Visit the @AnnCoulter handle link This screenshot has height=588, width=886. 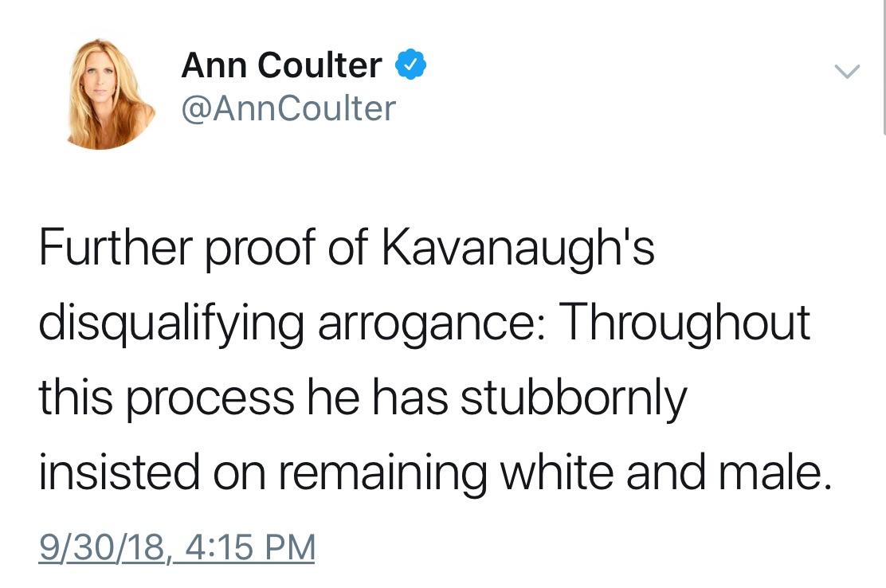(x=288, y=108)
